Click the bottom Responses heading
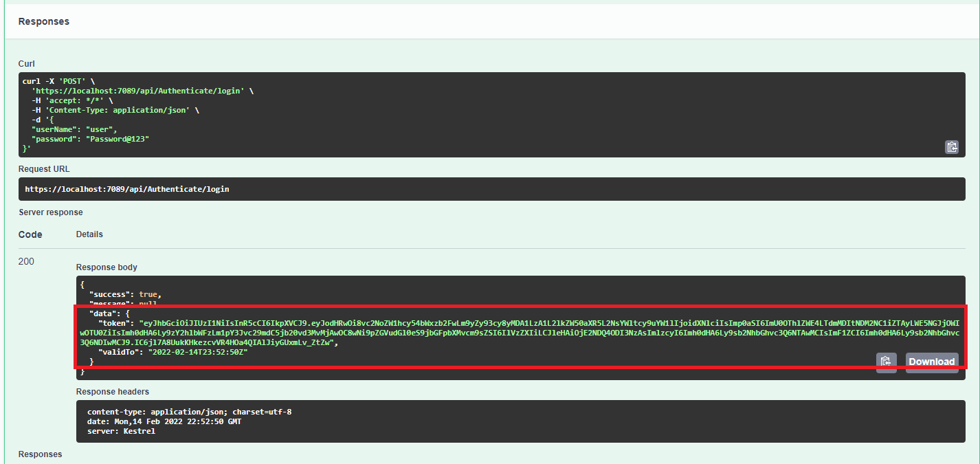This screenshot has height=464, width=980. pyautogui.click(x=40, y=454)
